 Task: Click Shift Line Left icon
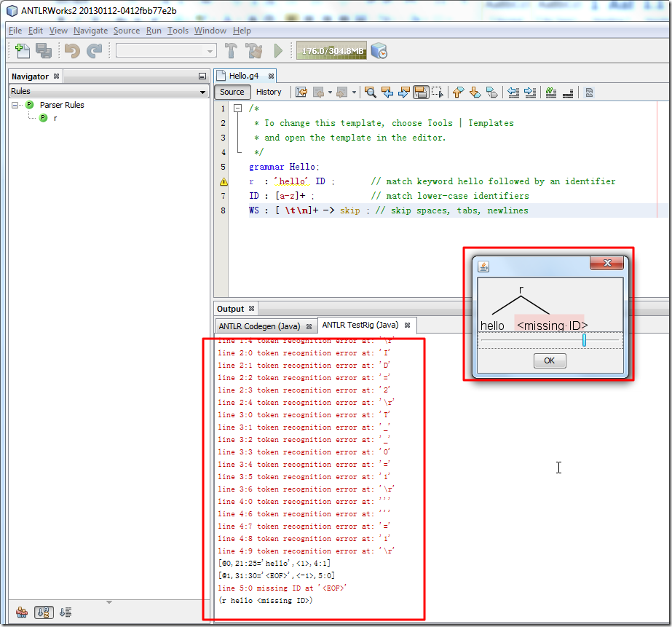pos(513,92)
